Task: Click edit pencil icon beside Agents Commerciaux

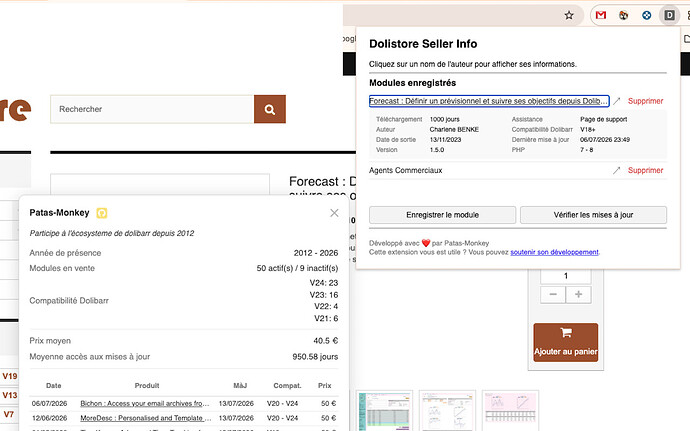Action: pyautogui.click(x=617, y=170)
